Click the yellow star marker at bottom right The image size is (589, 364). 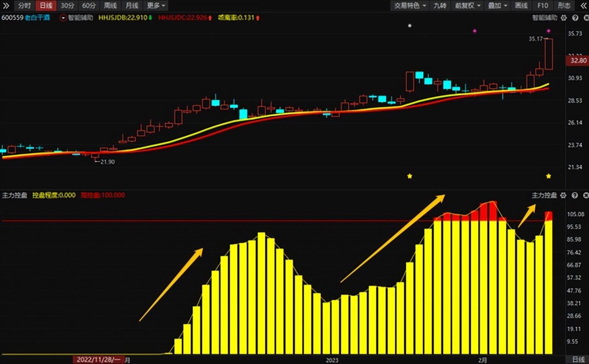click(549, 176)
